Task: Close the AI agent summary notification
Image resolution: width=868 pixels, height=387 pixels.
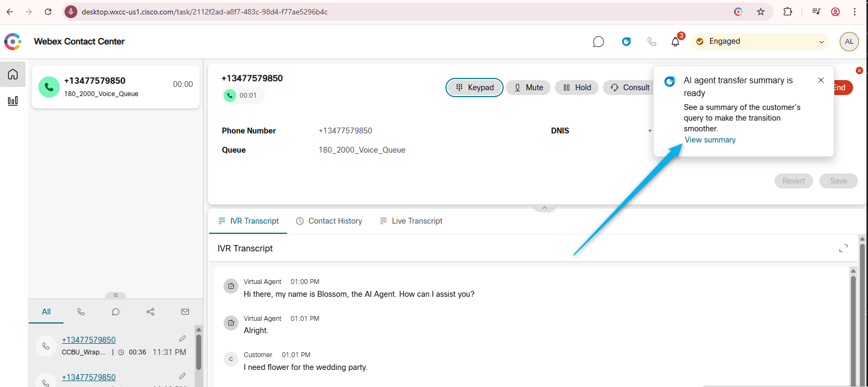Action: (821, 80)
